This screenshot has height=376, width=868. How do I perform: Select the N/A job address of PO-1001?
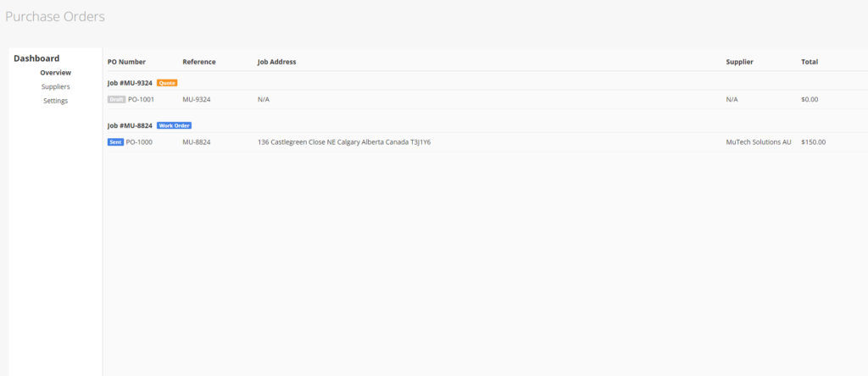coord(264,100)
